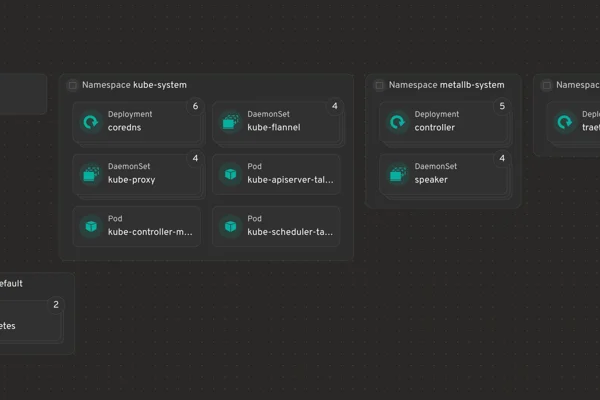This screenshot has width=600, height=400.
Task: Expand coredns replica count badge 6
Action: click(x=195, y=106)
